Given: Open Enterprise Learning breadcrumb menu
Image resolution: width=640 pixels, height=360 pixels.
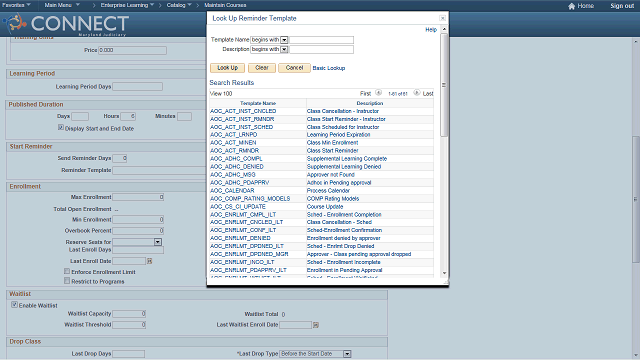Looking at the screenshot, I should click(127, 5).
